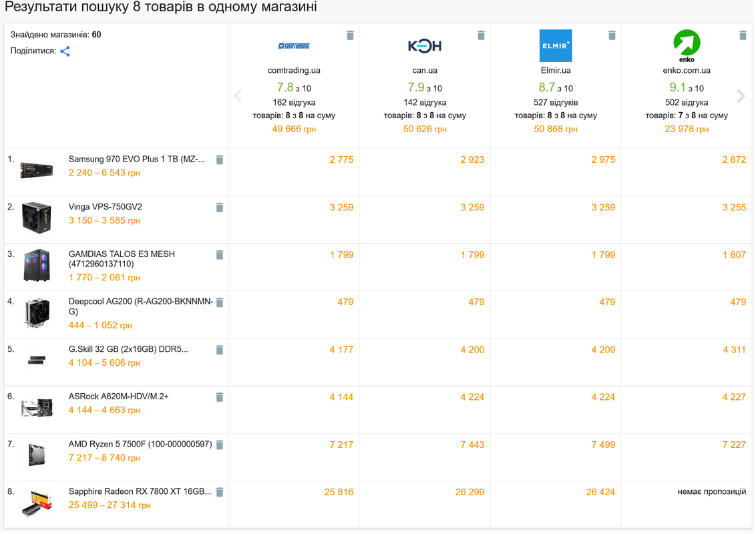Delete GAMDIAS TALOS E3 MESH from list
The height and width of the screenshot is (534, 756).
tap(220, 255)
